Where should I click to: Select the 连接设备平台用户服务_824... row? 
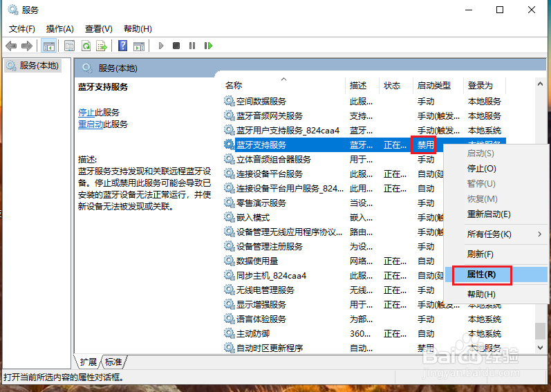point(334,188)
